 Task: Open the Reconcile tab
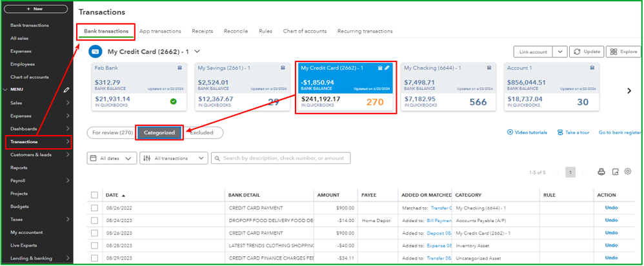click(x=236, y=31)
